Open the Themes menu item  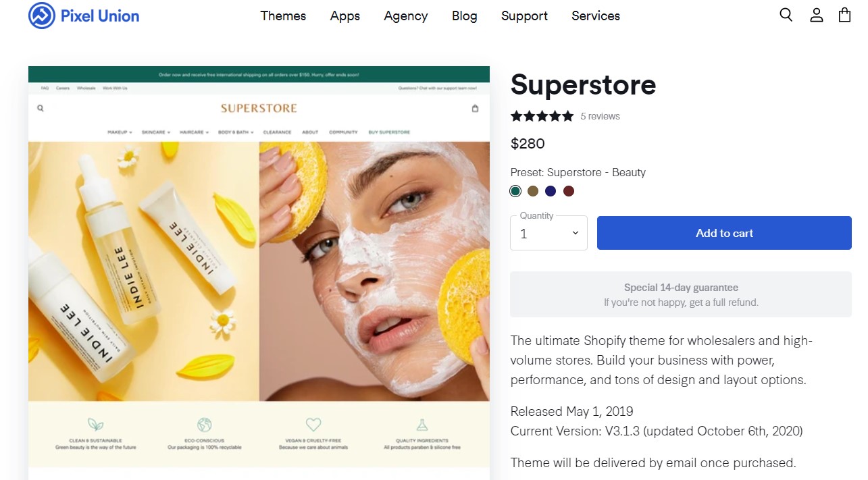283,16
